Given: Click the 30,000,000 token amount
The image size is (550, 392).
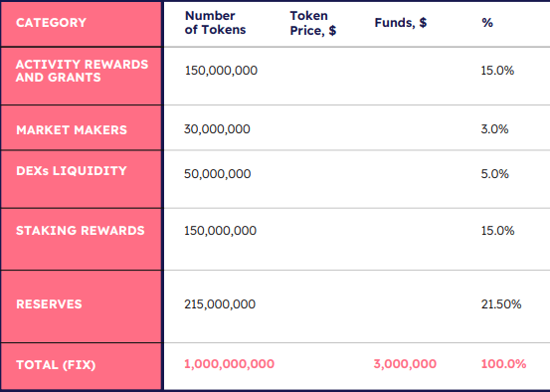Looking at the screenshot, I should (217, 129).
